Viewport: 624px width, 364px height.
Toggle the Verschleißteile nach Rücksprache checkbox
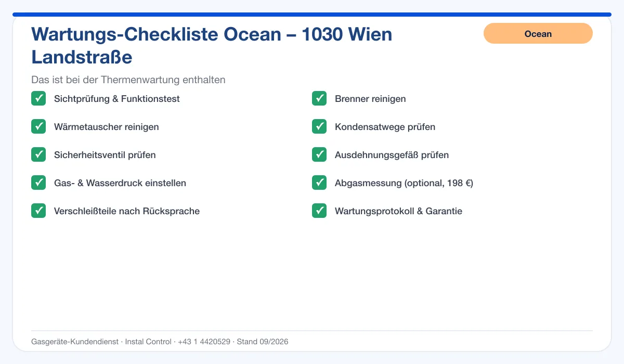point(38,211)
